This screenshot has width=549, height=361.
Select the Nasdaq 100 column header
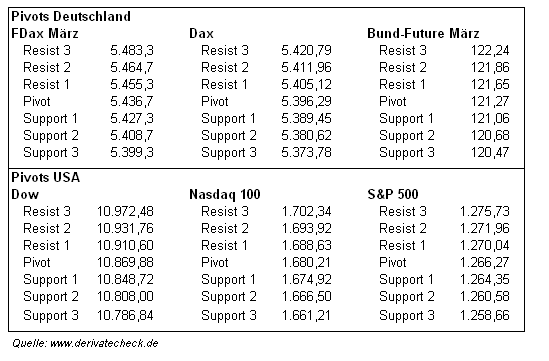click(x=225, y=194)
